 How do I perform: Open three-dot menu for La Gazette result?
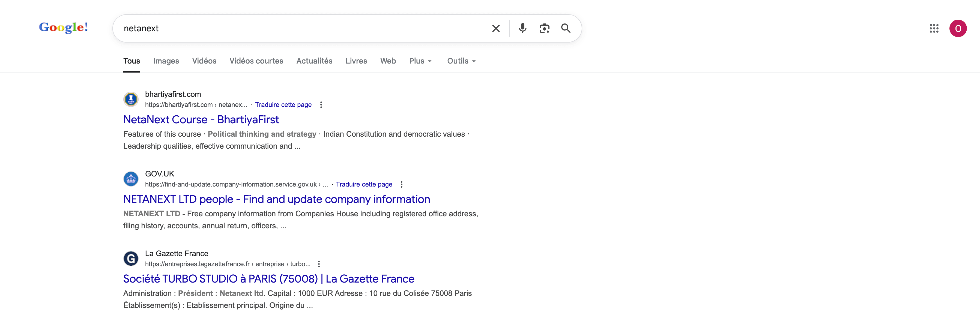(x=319, y=264)
